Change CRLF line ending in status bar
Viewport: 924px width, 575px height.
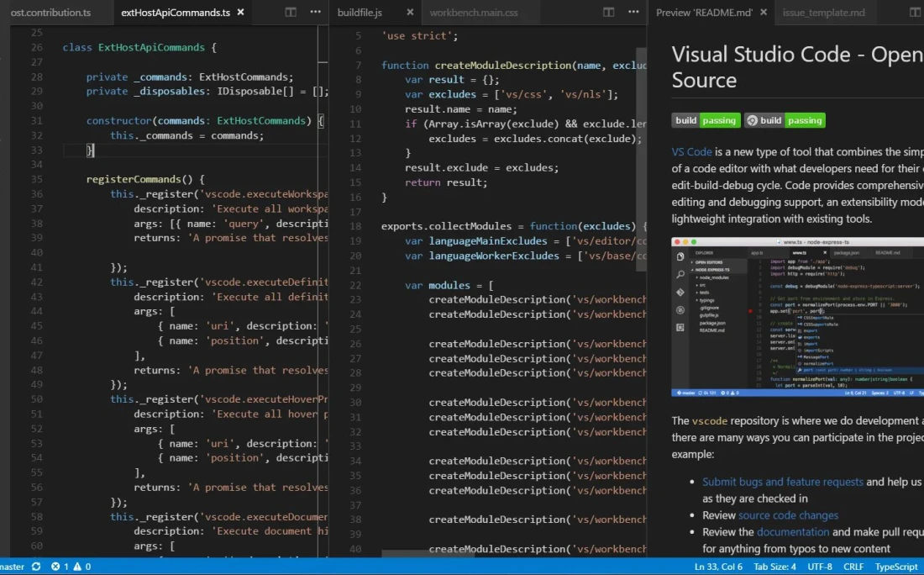click(x=853, y=567)
